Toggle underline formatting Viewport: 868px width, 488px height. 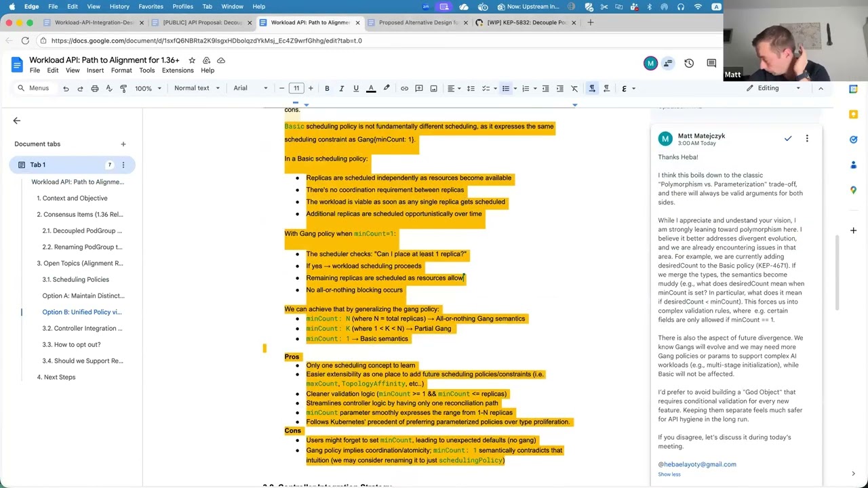click(x=356, y=88)
